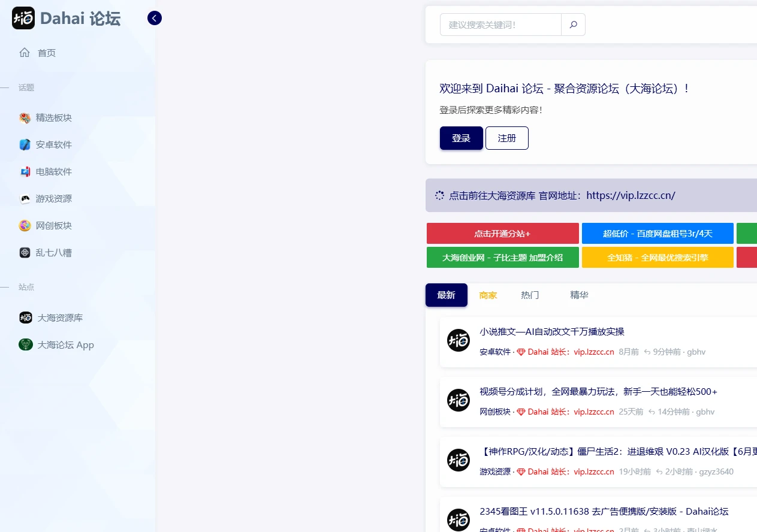This screenshot has width=757, height=532.
Task: Switch to the 热门 tab
Action: click(x=530, y=295)
